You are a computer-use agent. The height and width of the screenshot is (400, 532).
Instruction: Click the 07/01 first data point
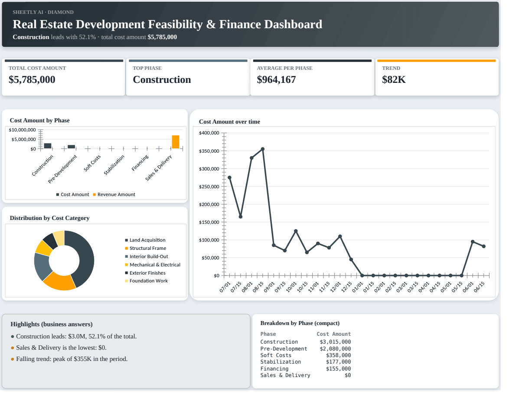(229, 177)
